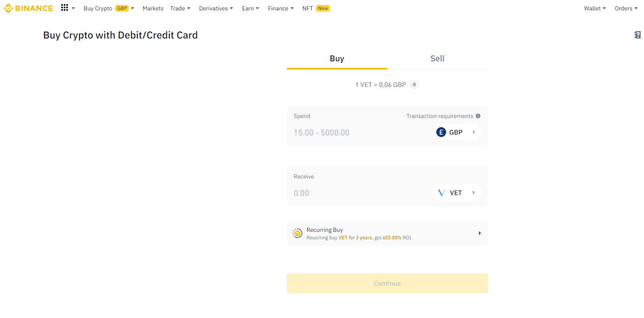Expand the Recurring Buy arrow
The image size is (644, 318).
(479, 233)
